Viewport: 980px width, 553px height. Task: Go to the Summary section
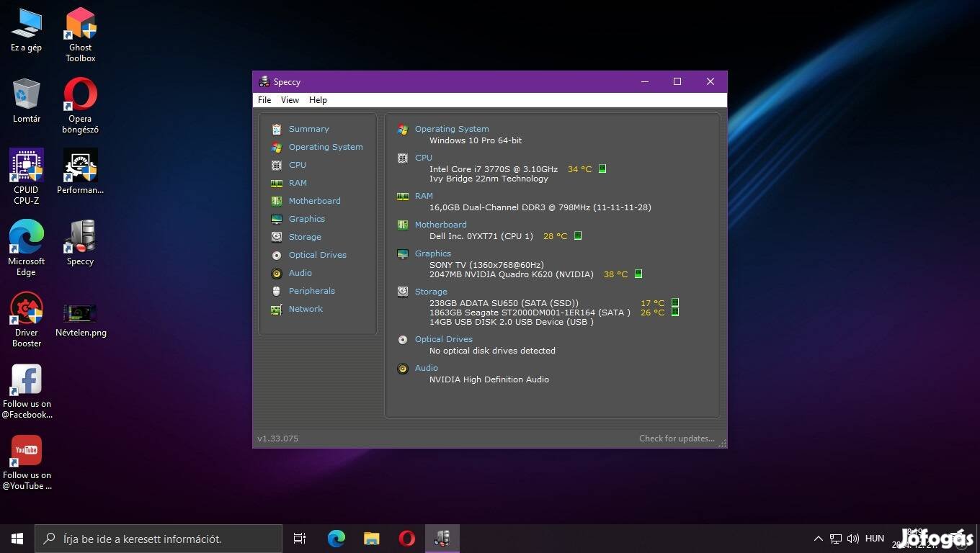(x=309, y=129)
